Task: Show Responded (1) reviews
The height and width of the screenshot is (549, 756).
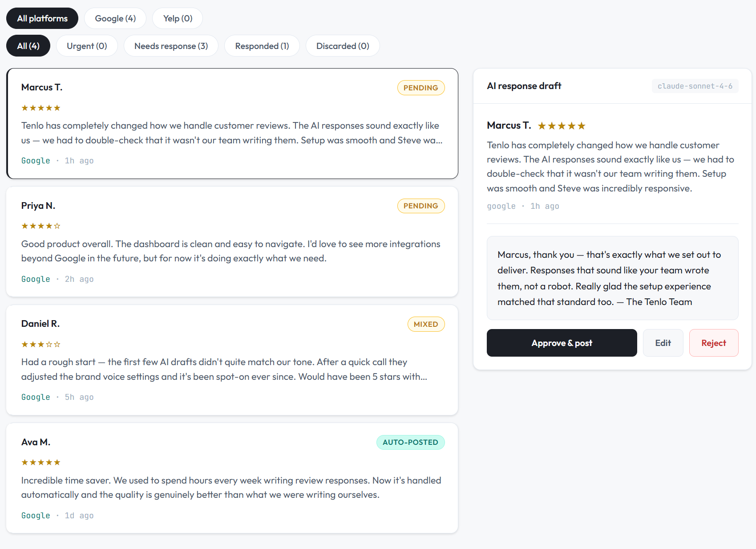Action: point(262,46)
